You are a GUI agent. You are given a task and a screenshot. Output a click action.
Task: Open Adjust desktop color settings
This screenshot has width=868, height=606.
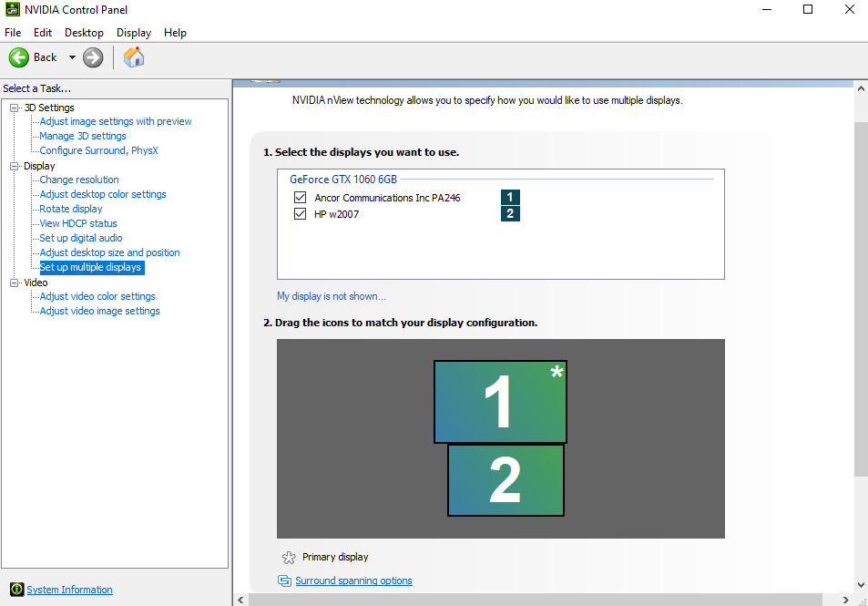pos(103,194)
